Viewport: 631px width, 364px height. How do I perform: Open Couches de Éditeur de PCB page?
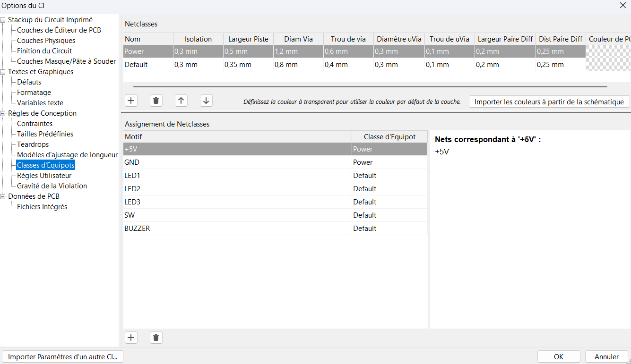point(59,30)
